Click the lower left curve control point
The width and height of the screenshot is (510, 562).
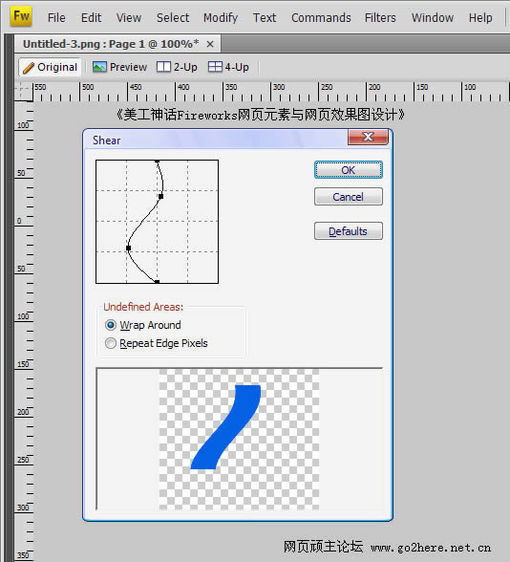pos(128,248)
